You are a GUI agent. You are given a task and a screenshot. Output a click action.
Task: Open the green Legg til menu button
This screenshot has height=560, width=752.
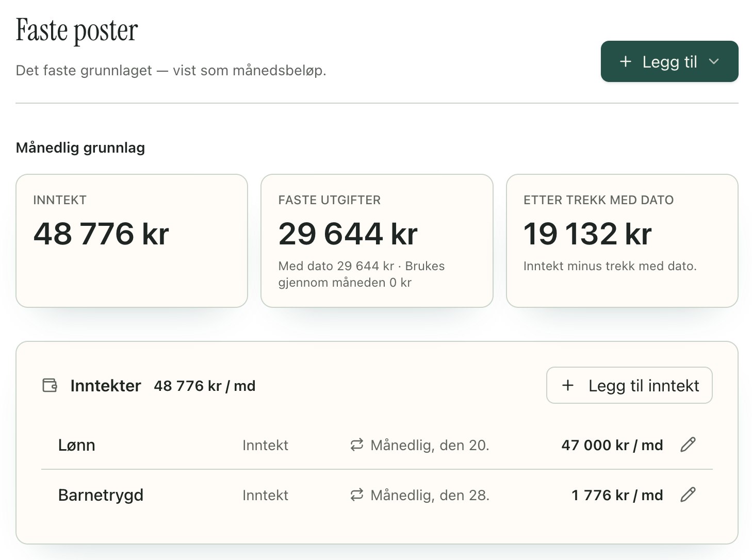669,61
